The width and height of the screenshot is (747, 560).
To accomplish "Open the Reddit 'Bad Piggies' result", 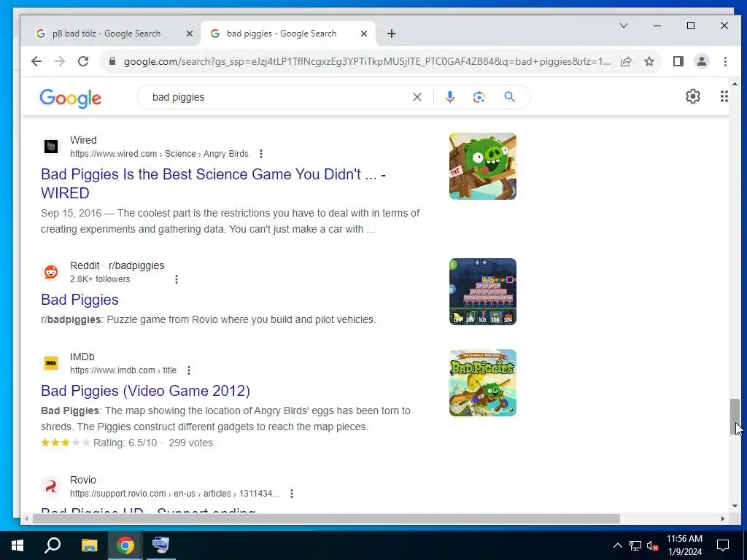I will pyautogui.click(x=80, y=300).
